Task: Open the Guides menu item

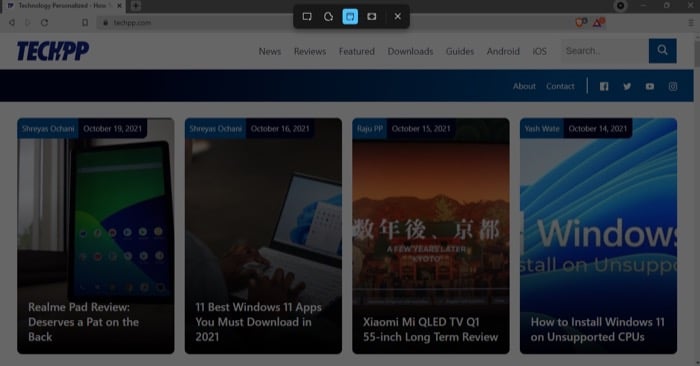Action: tap(460, 51)
